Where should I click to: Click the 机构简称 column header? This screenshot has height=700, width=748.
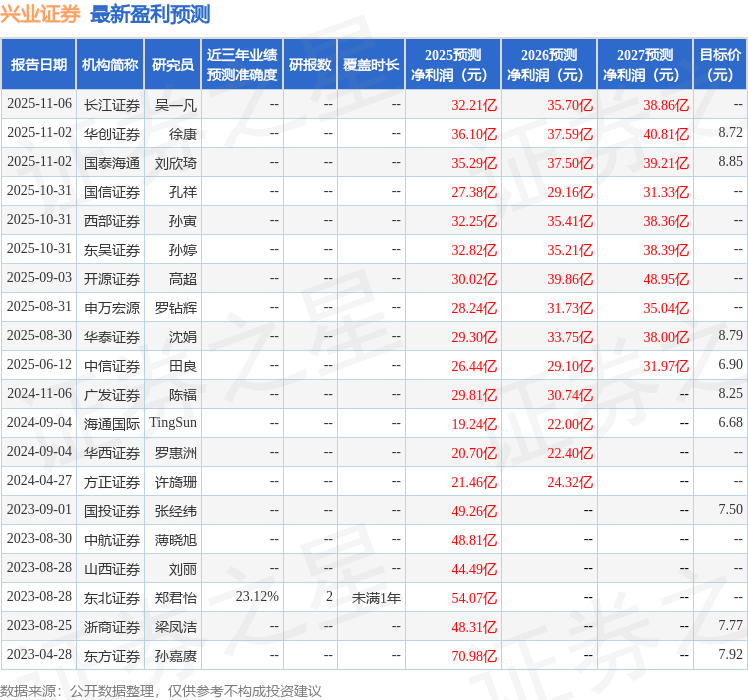point(110,65)
